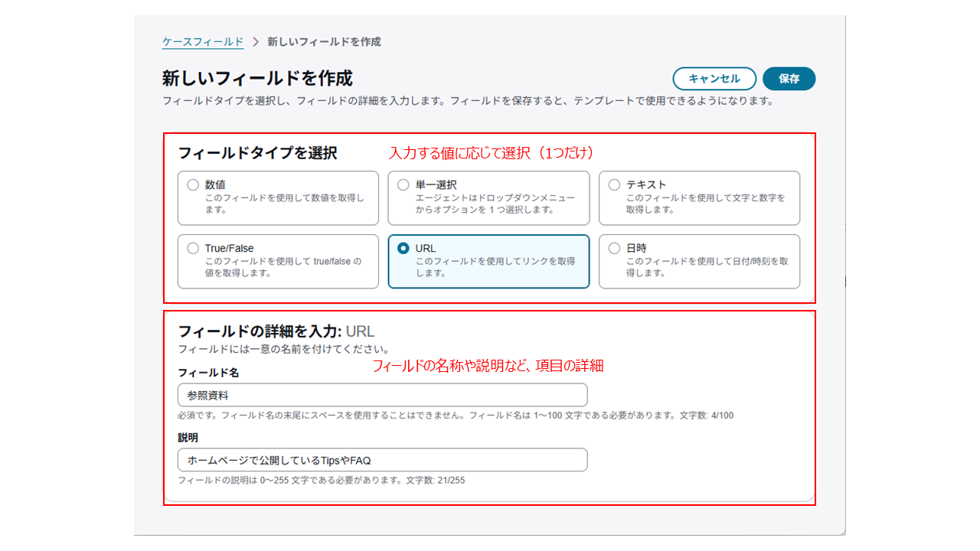This screenshot has height=551, width=980.
Task: Click the フィールド名 input containing 参照資料
Action: pyautogui.click(x=382, y=395)
